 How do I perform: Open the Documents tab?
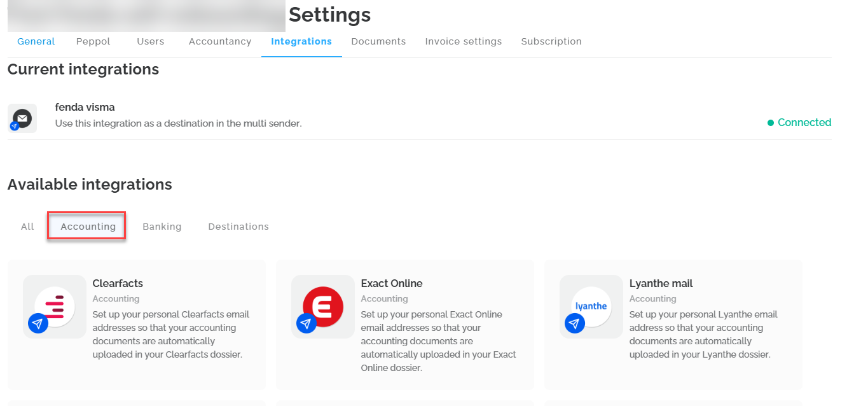(x=378, y=41)
